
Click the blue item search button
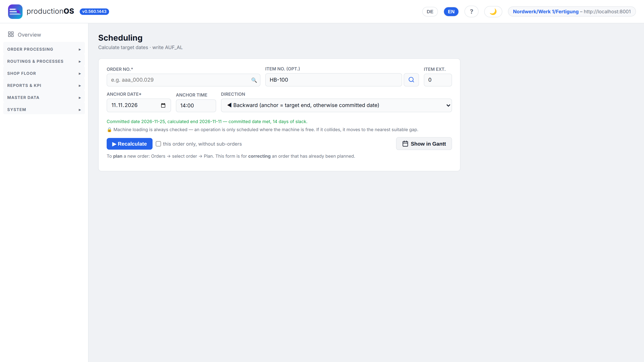[x=411, y=80]
